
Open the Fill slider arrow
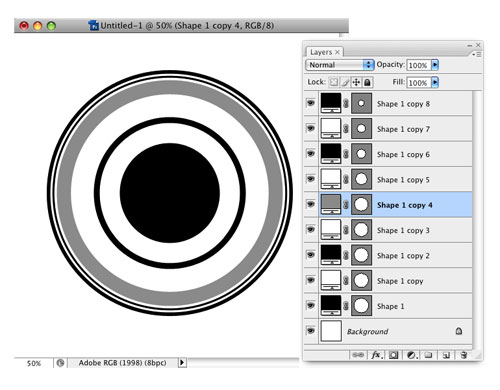(x=435, y=82)
